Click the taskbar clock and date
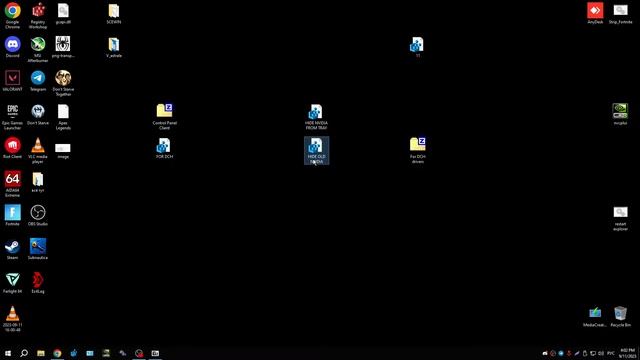640x360 pixels. pos(627,353)
